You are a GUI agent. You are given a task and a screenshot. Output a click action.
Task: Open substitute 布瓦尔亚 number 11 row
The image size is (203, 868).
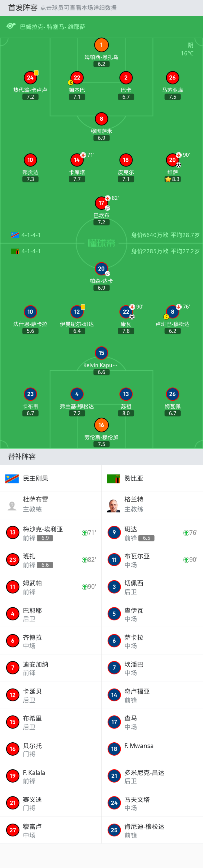pos(152,560)
